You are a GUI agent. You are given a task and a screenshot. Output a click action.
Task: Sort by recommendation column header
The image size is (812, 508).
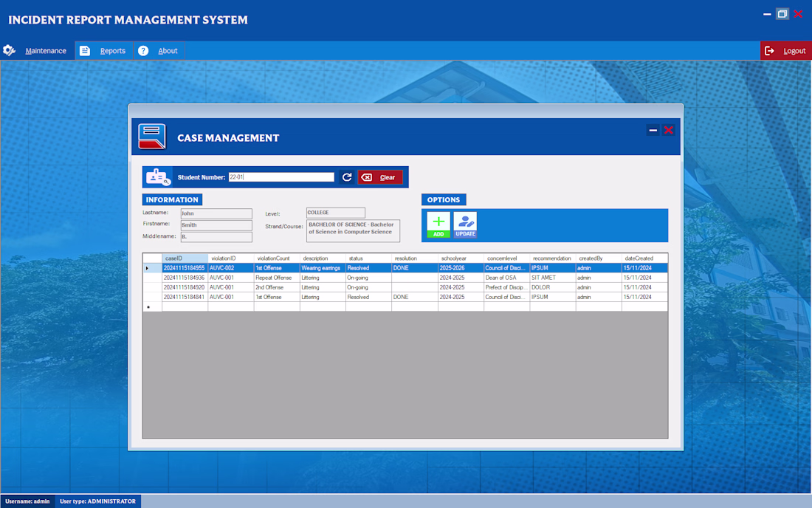[553, 258]
